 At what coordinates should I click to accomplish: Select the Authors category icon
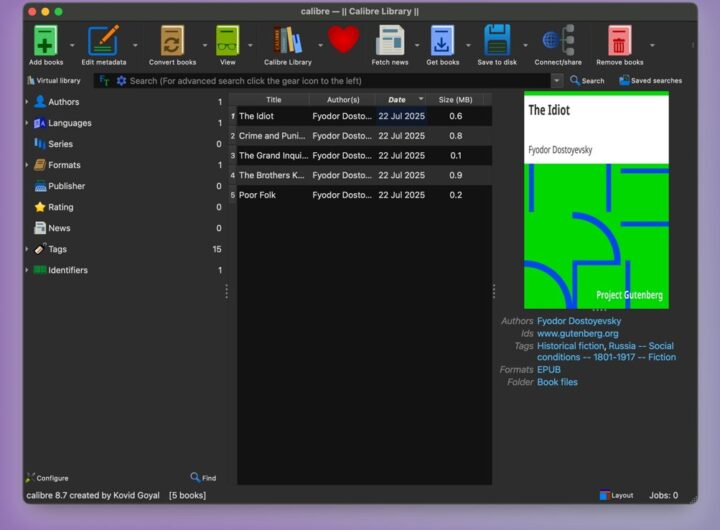pos(40,101)
